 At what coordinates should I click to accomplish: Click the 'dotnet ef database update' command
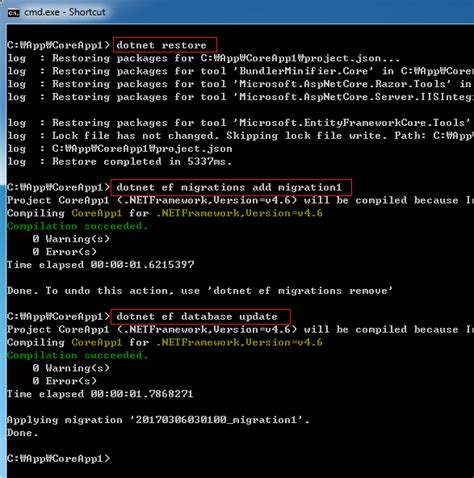[197, 316]
